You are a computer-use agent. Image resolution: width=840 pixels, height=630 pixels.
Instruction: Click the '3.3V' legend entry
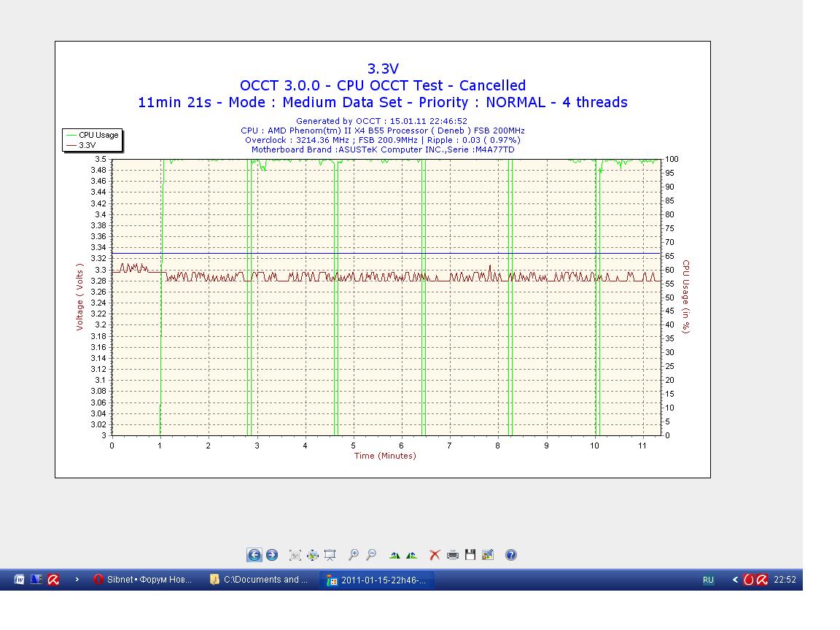(x=81, y=145)
